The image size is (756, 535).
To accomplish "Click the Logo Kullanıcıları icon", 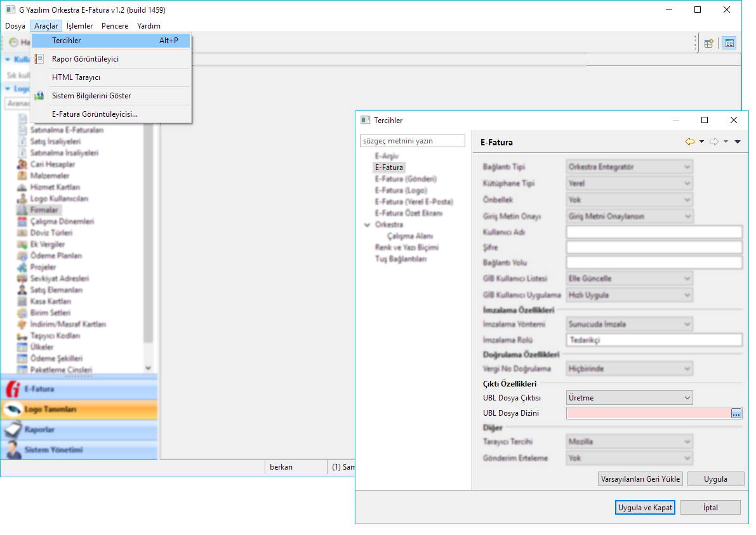I will (x=22, y=199).
